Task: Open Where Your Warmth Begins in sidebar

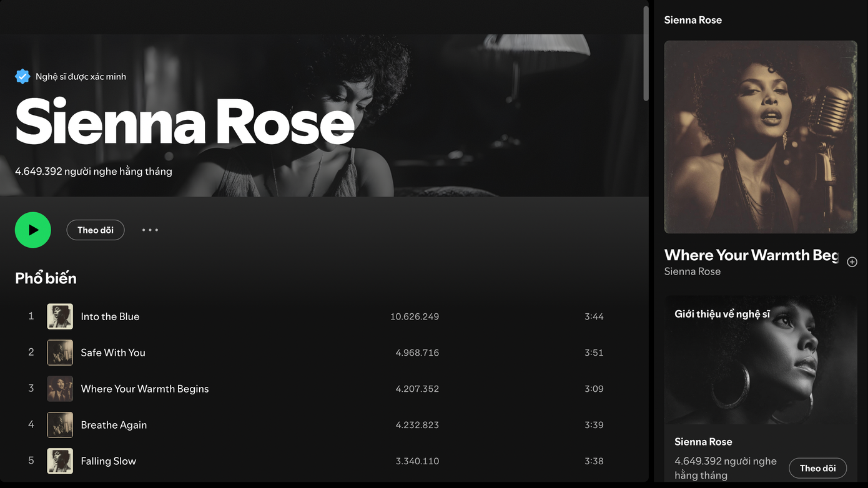Action: tap(751, 255)
